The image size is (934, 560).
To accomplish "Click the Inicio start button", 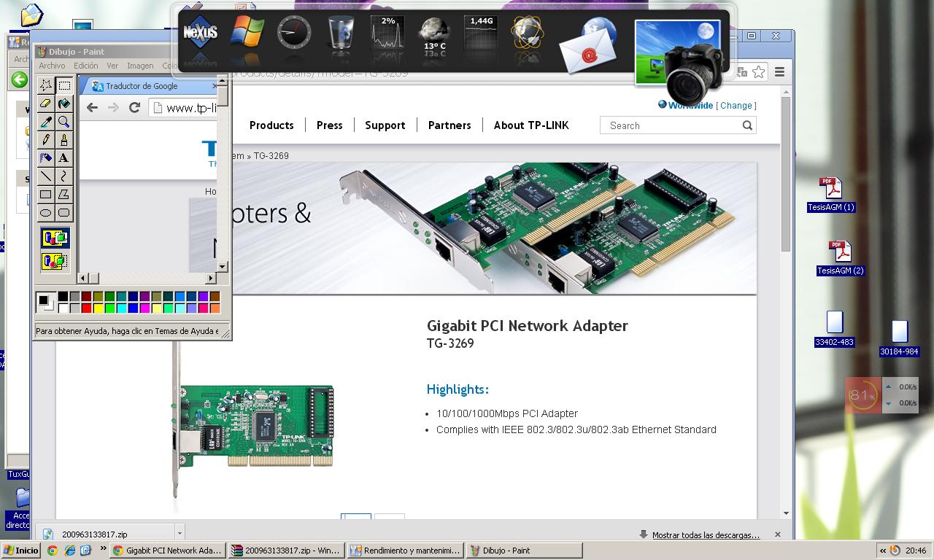I will pos(20,551).
